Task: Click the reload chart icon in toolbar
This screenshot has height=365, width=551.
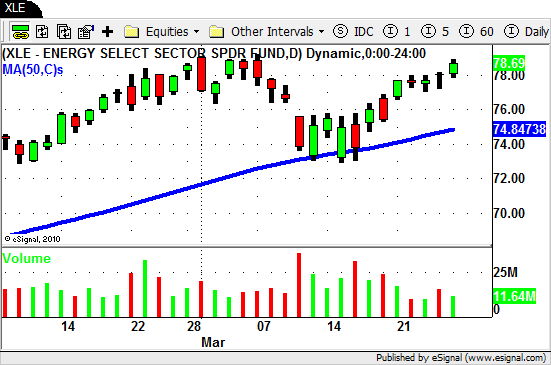Action: (42, 32)
